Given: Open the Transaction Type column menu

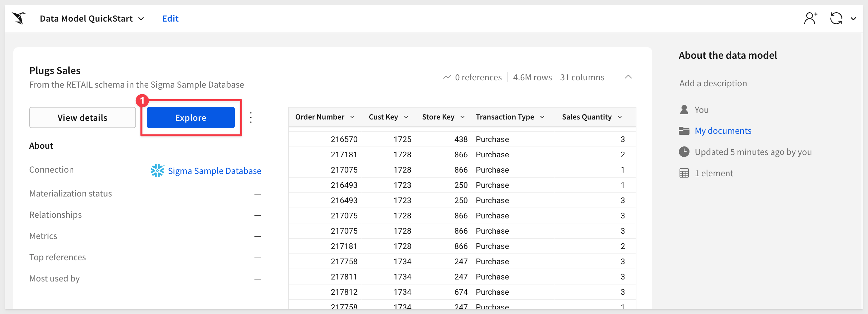Looking at the screenshot, I should click(x=542, y=117).
